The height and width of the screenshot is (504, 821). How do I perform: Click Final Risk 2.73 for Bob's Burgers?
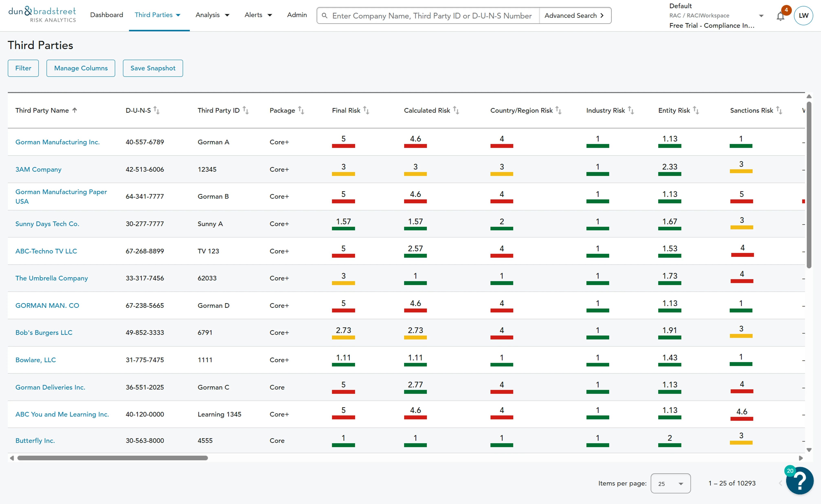[x=343, y=330]
